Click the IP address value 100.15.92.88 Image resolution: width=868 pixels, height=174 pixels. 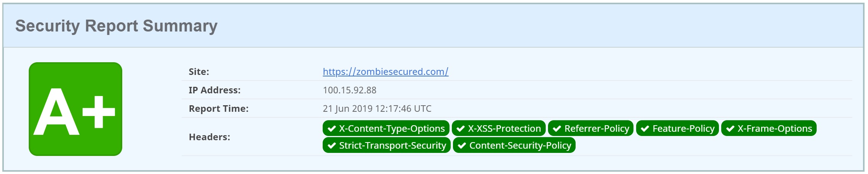pos(349,90)
